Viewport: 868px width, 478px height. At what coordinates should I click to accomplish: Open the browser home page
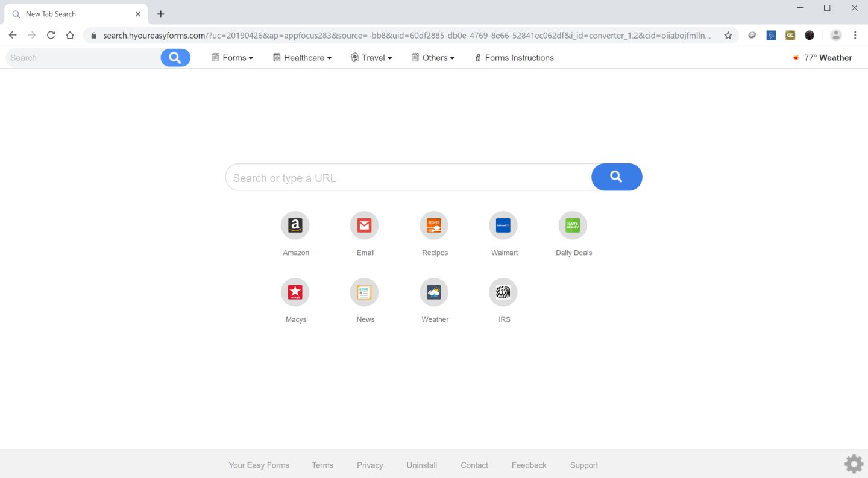pyautogui.click(x=70, y=35)
